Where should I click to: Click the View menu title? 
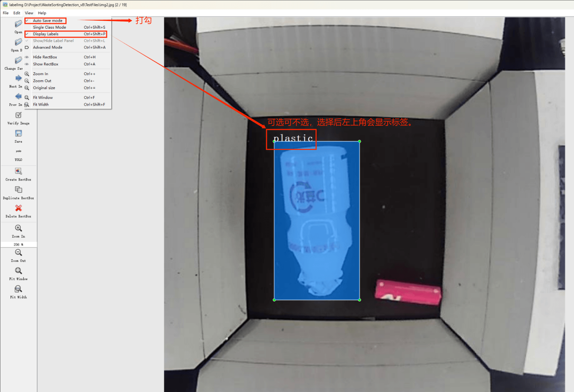(29, 13)
